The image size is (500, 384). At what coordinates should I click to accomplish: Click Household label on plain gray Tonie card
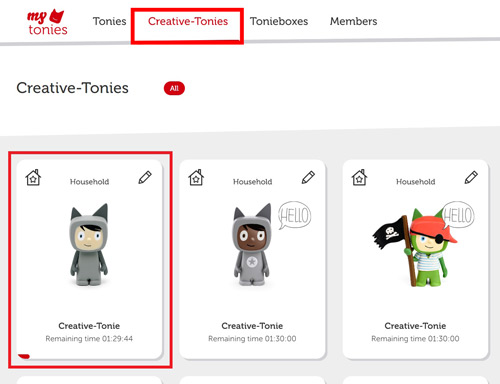(89, 182)
